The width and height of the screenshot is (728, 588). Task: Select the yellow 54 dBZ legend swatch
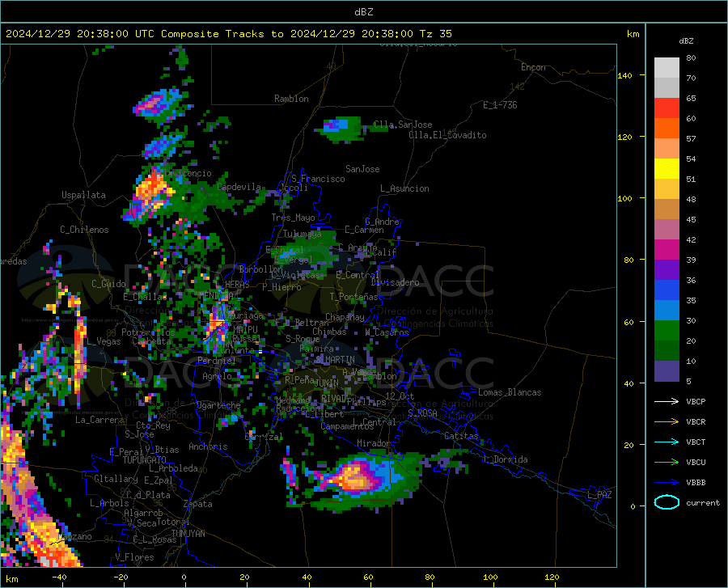coord(667,168)
